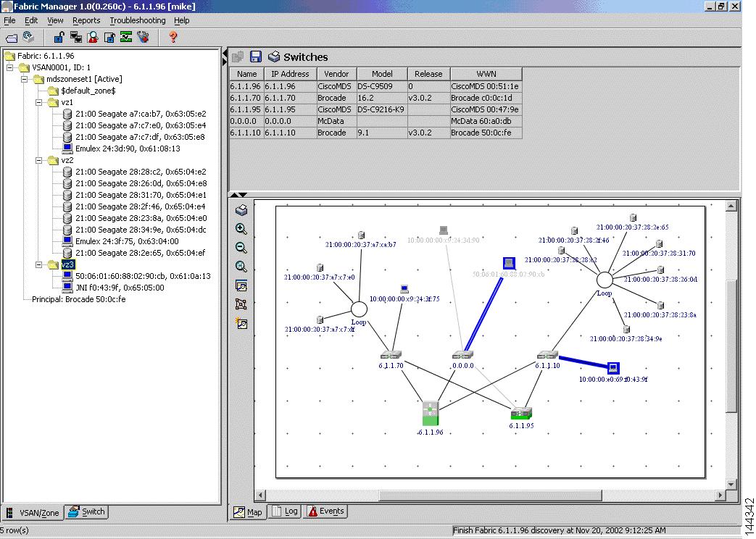Click the starred map picture icon in the map toolbar
This screenshot has width=756, height=539.
coord(241,323)
